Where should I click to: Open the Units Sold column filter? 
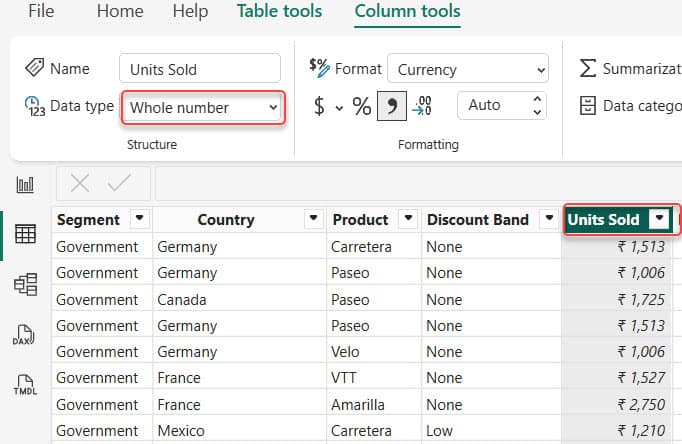click(x=658, y=220)
